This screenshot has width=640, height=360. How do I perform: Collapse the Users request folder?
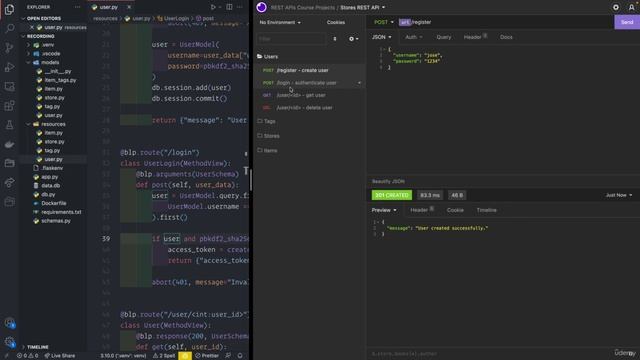click(268, 57)
